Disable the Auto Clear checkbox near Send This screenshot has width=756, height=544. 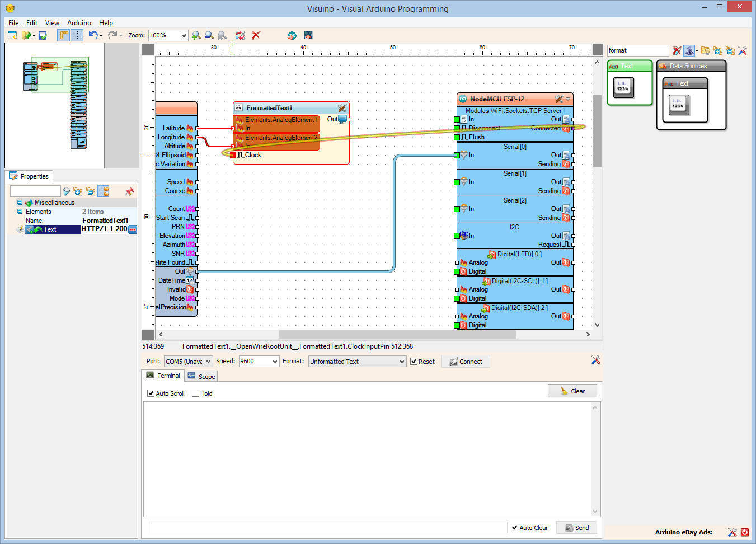click(x=514, y=527)
